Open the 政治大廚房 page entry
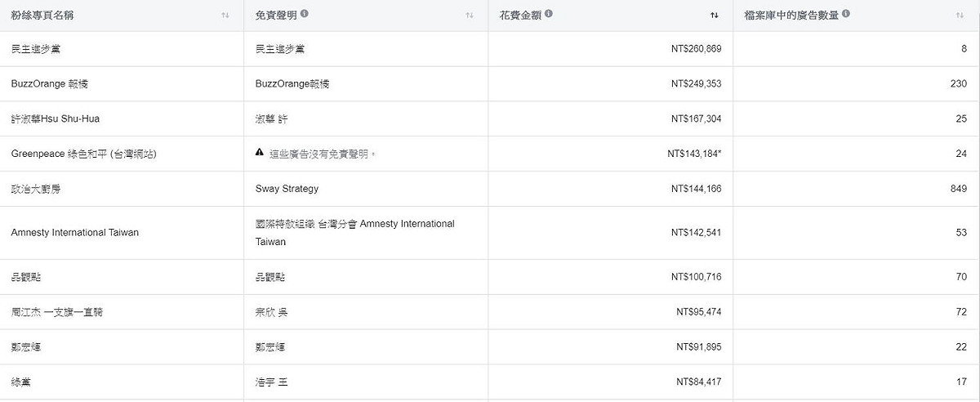This screenshot has width=980, height=402. [35, 189]
